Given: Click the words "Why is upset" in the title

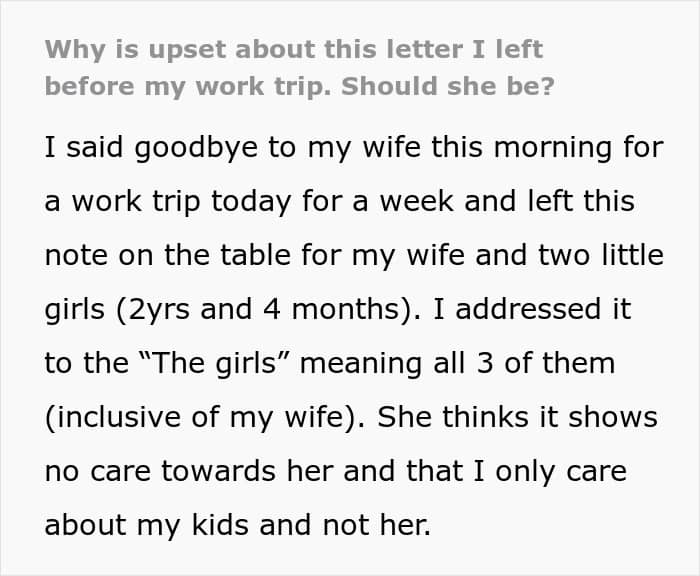Looking at the screenshot, I should [x=130, y=48].
